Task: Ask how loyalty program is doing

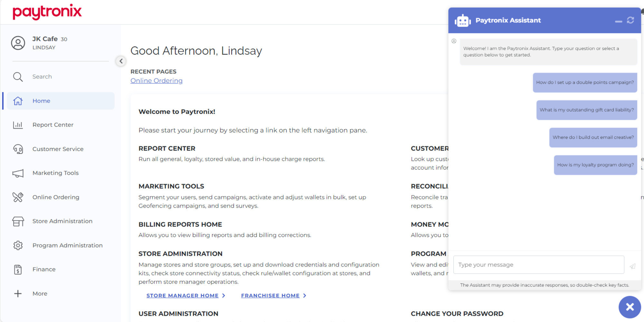Action: (x=595, y=165)
